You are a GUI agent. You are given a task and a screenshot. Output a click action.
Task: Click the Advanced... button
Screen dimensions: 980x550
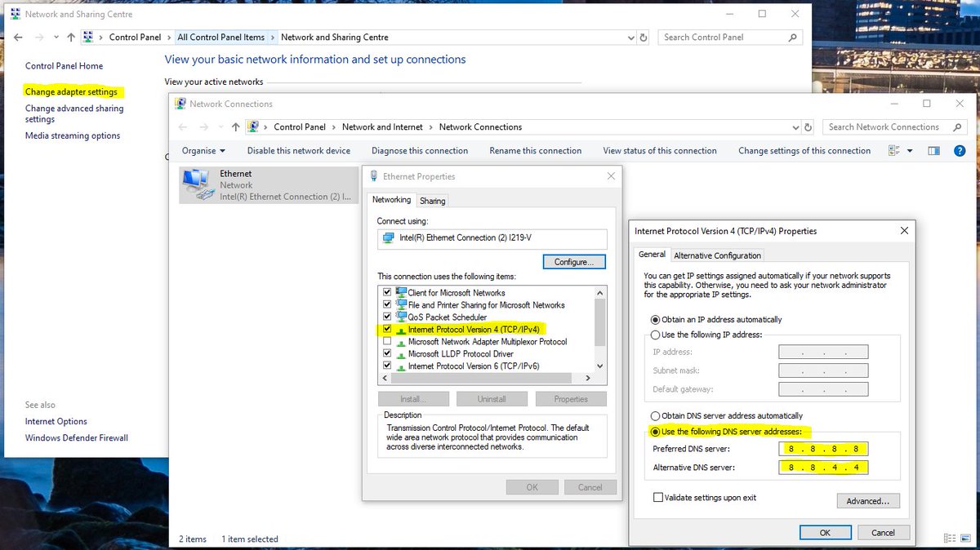868,501
